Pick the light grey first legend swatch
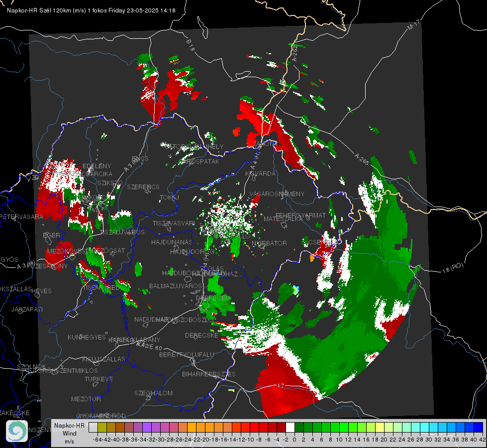 tap(93, 428)
